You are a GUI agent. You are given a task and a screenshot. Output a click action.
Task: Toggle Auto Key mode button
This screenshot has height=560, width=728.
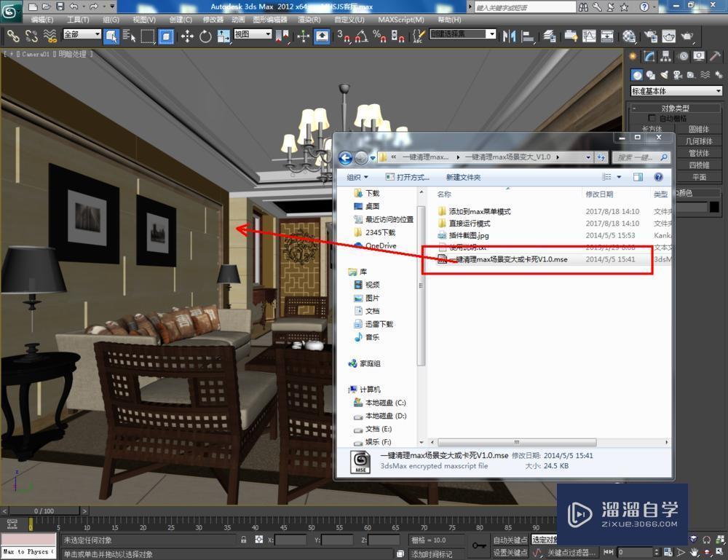(x=510, y=540)
